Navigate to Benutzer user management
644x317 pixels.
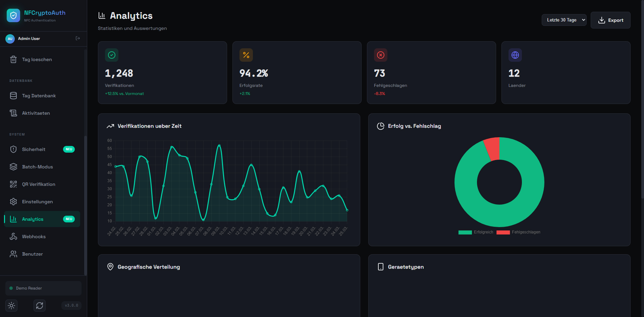(33, 254)
